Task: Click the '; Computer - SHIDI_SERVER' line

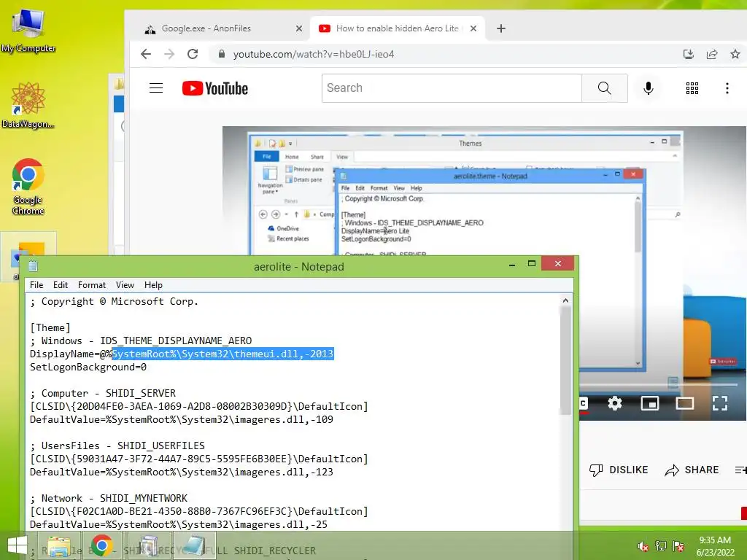Action: click(x=103, y=393)
